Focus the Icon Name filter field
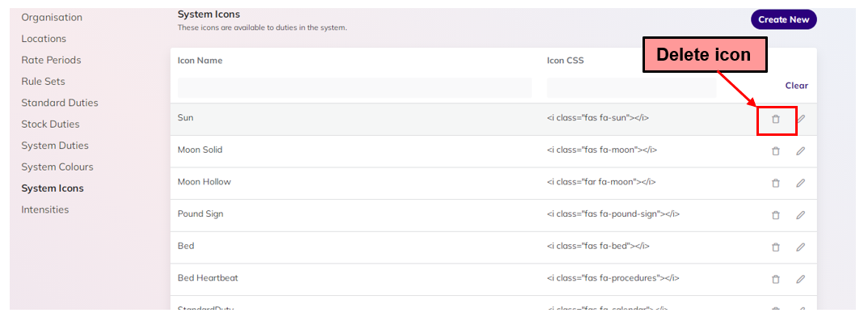This screenshot has width=868, height=317. coord(354,87)
